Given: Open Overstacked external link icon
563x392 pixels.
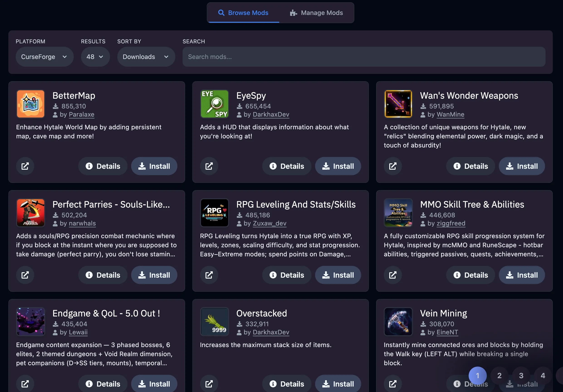Looking at the screenshot, I should point(209,384).
